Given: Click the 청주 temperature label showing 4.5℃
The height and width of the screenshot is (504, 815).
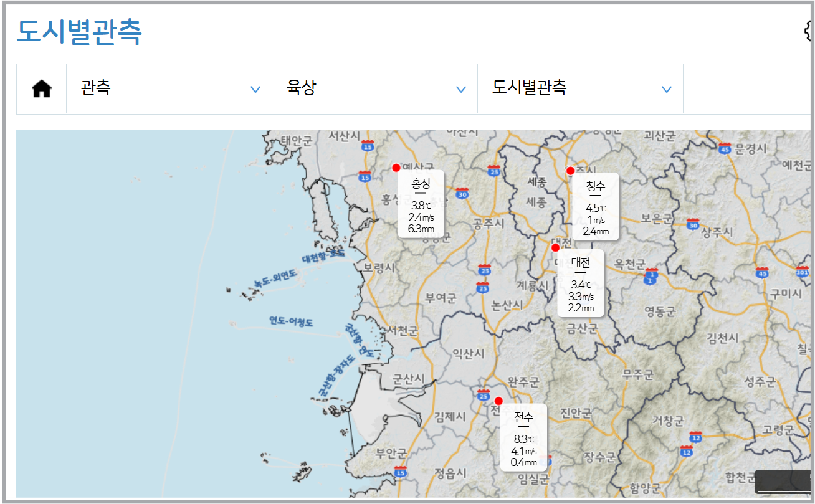Looking at the screenshot, I should (x=595, y=207).
